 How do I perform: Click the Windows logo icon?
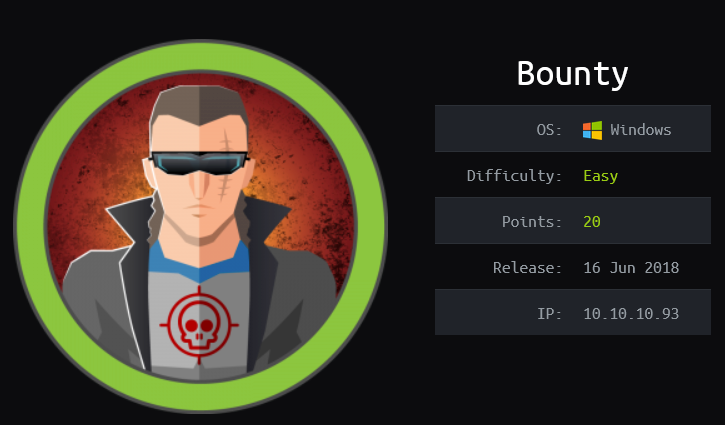592,130
